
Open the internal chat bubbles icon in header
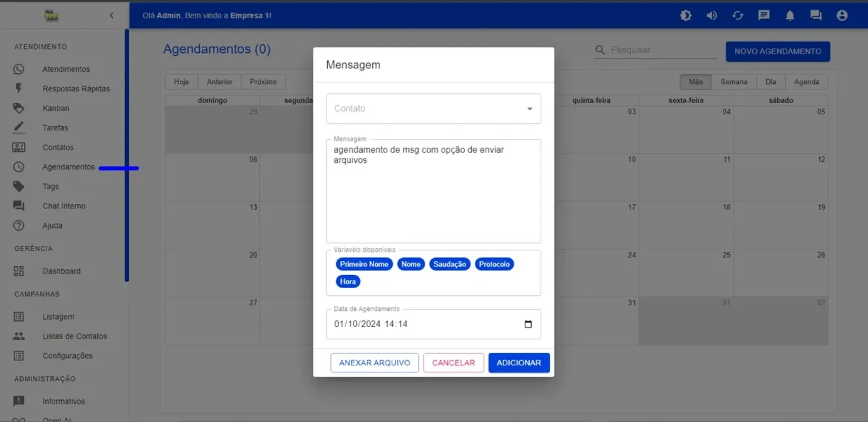(816, 16)
